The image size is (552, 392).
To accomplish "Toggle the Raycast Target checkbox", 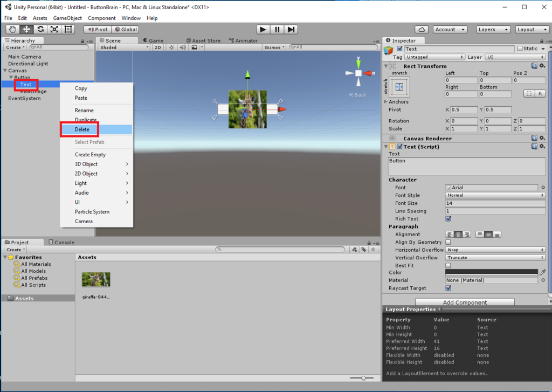I will (x=448, y=288).
